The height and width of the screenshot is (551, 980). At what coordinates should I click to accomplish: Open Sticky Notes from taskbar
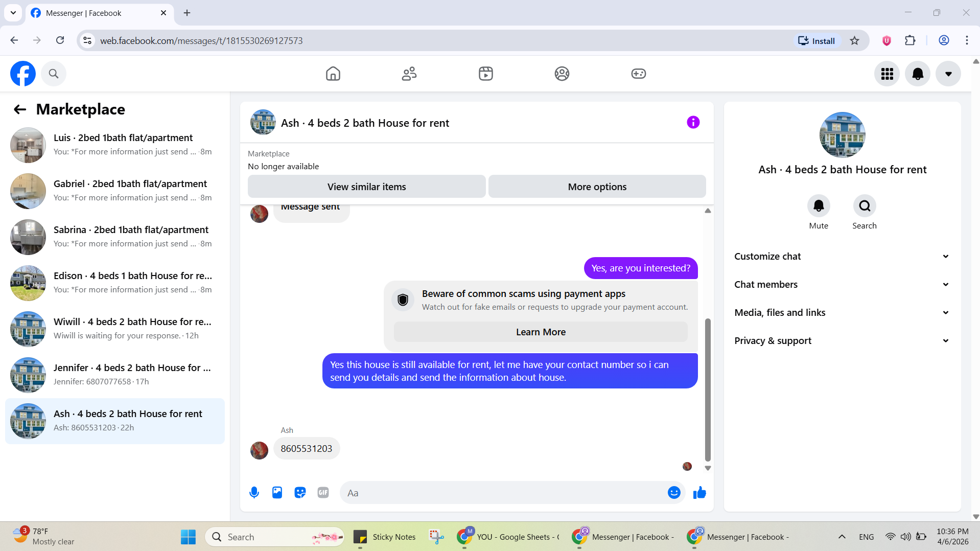tap(385, 537)
